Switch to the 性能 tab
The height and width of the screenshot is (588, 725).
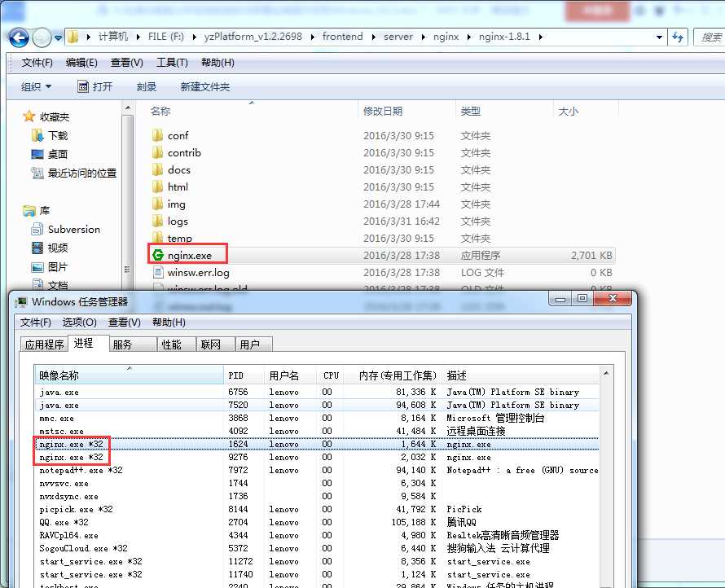[176, 344]
